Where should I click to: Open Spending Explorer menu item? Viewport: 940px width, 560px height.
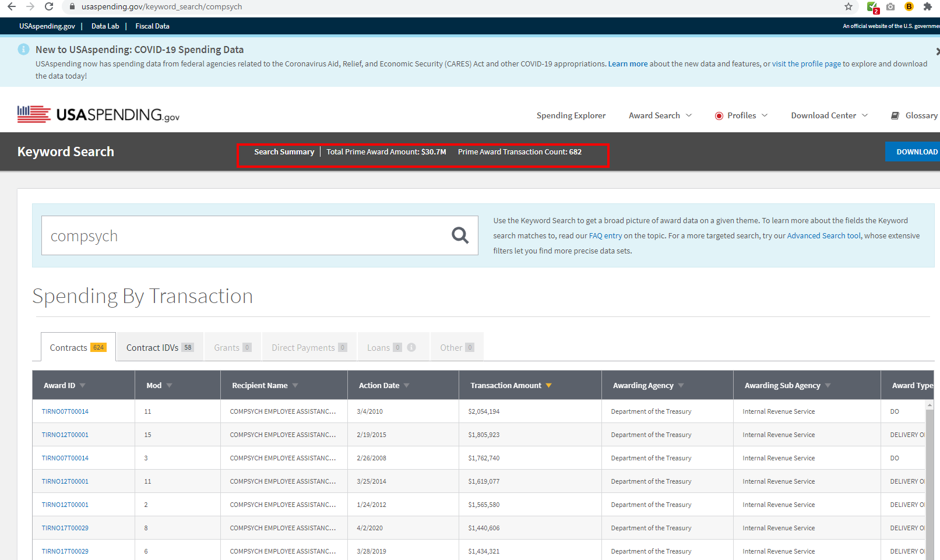coord(571,115)
